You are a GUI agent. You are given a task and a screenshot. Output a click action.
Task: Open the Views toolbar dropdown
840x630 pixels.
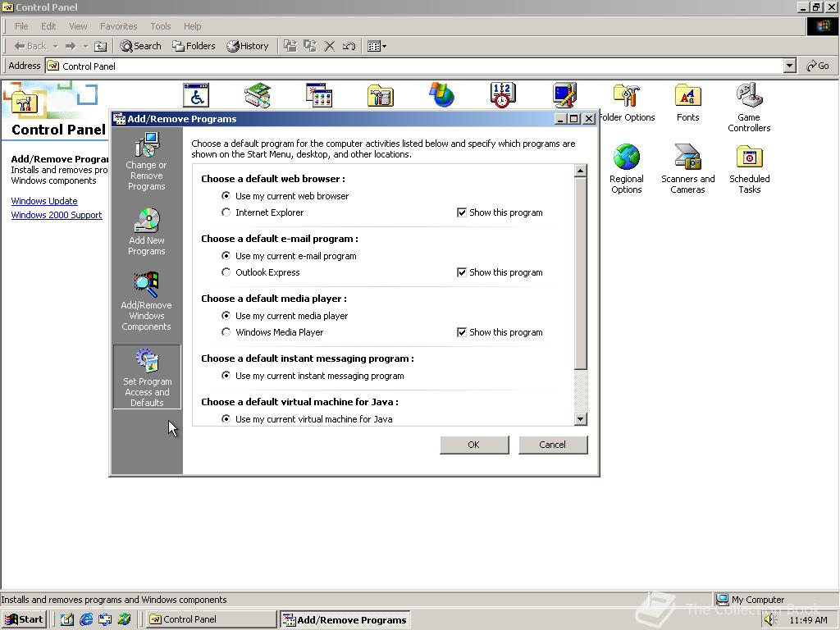point(377,46)
